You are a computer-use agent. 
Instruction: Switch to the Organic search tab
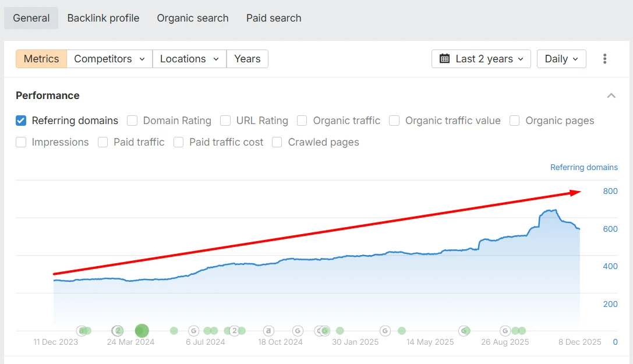(x=193, y=18)
